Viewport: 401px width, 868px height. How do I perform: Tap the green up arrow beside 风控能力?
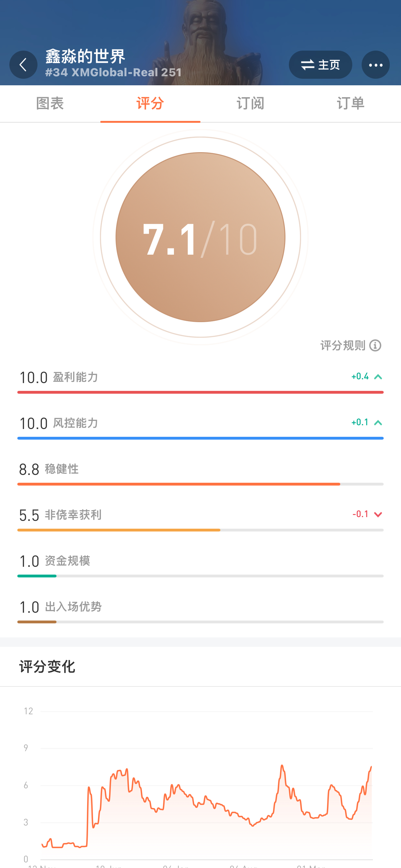click(378, 422)
